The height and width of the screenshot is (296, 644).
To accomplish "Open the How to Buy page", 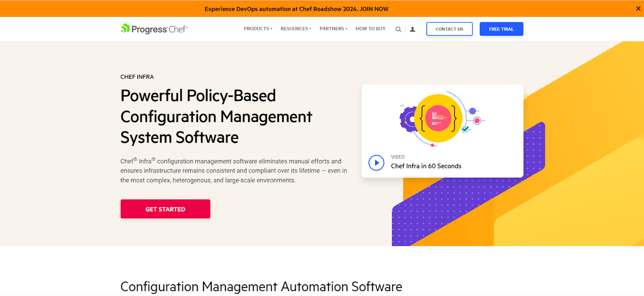I will 370,29.
